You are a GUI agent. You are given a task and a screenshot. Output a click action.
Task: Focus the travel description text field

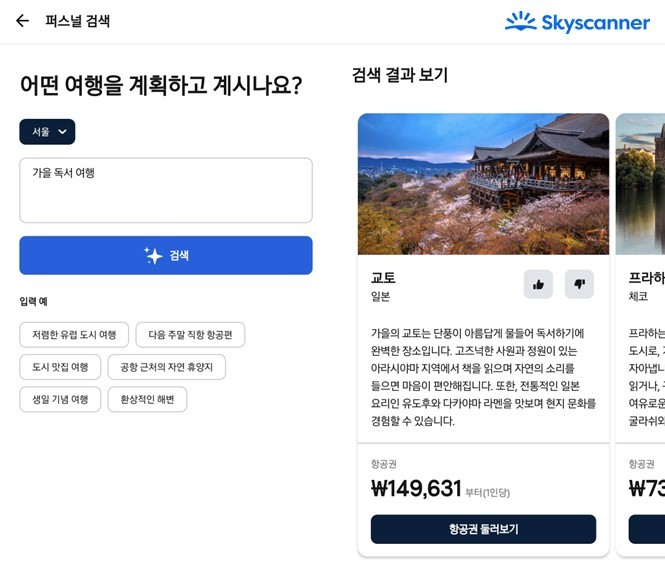click(x=166, y=190)
